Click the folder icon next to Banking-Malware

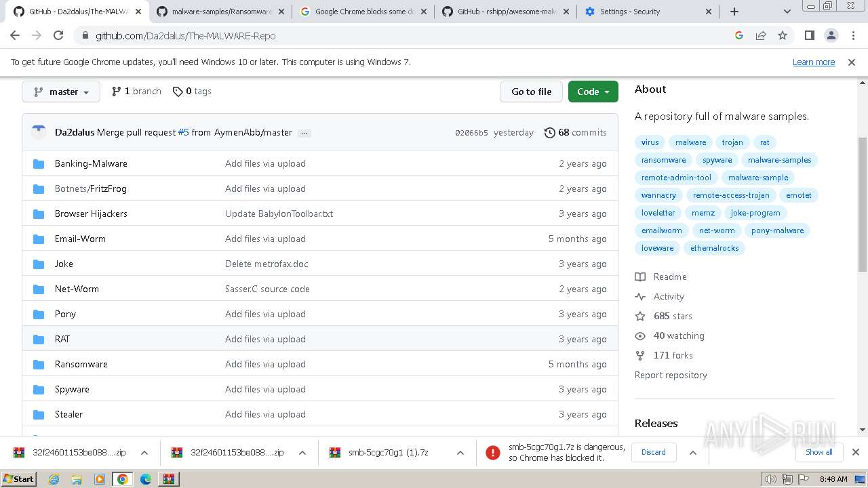click(39, 163)
